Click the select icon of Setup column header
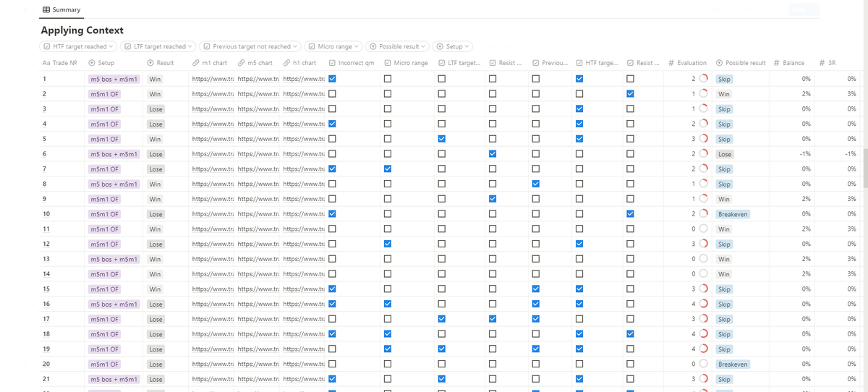This screenshot has width=868, height=392. tap(92, 63)
